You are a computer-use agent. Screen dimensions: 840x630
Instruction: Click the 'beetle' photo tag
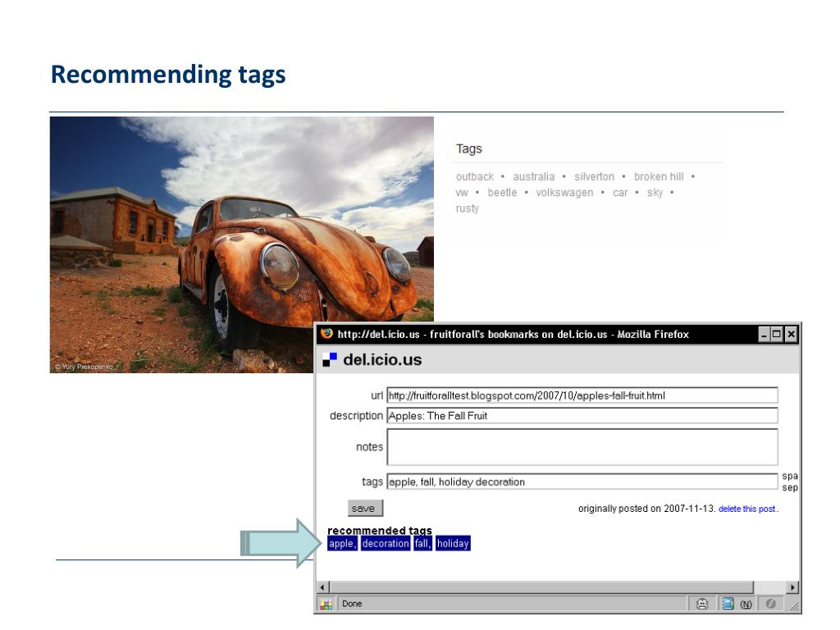(502, 193)
